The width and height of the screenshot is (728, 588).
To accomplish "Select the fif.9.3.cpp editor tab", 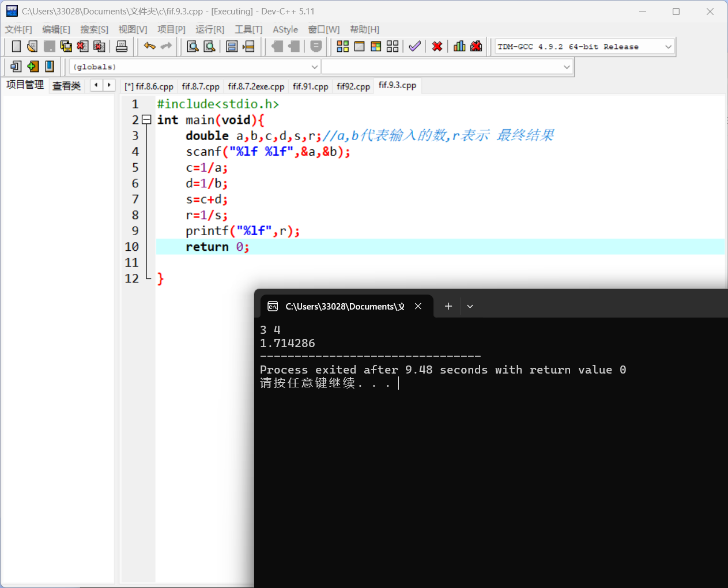I will 397,85.
